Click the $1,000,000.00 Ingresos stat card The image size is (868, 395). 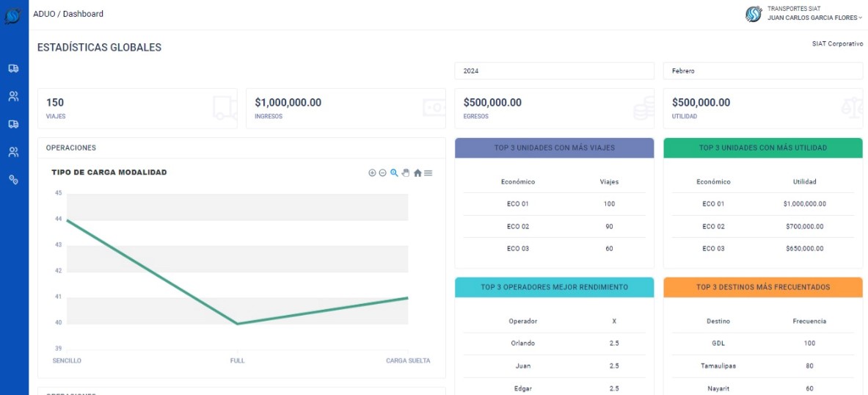pyautogui.click(x=346, y=109)
